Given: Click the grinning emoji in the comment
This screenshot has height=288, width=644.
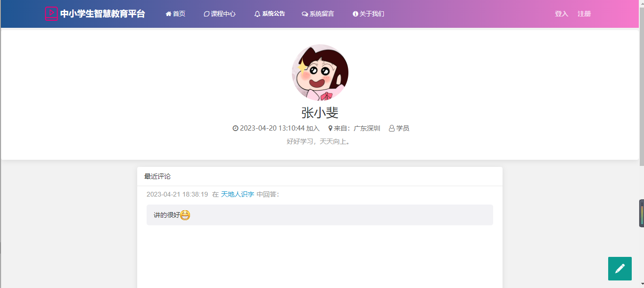Looking at the screenshot, I should [185, 215].
